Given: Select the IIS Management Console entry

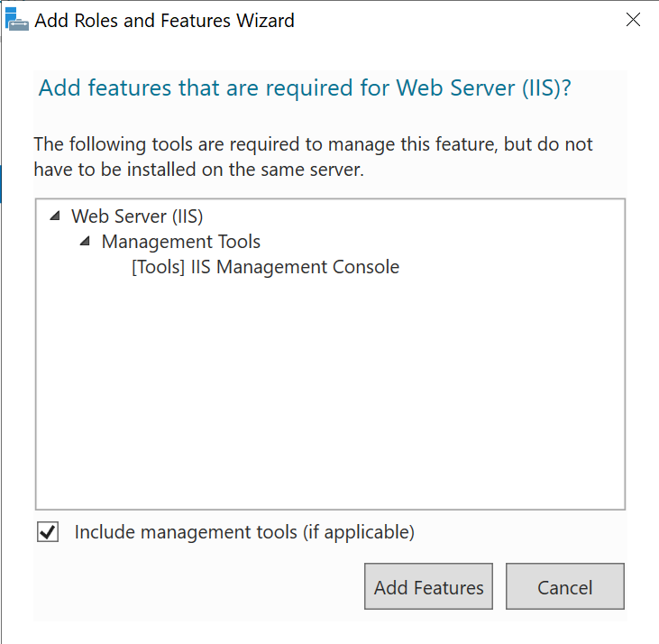Looking at the screenshot, I should click(295, 267).
